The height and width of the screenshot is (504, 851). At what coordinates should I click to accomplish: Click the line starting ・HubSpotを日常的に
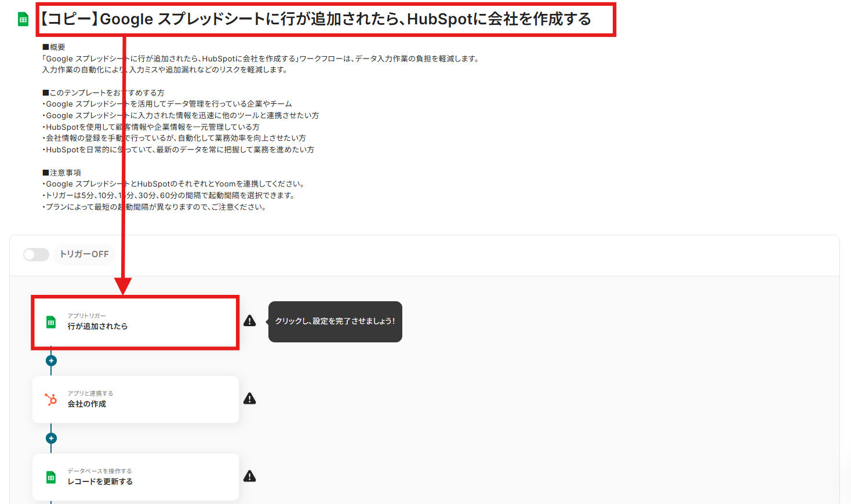click(x=178, y=149)
